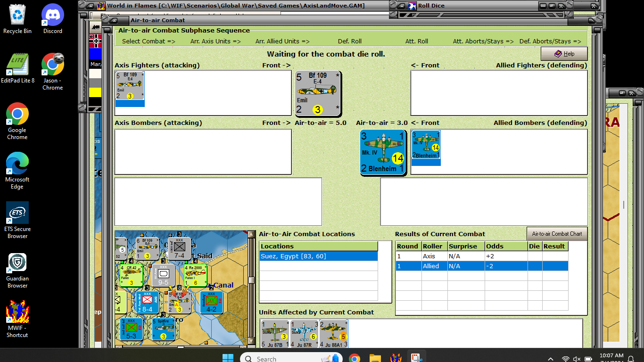Select the Ju 87R Stuka affected unit
Screen dimensions: 644x362
(x=304, y=334)
